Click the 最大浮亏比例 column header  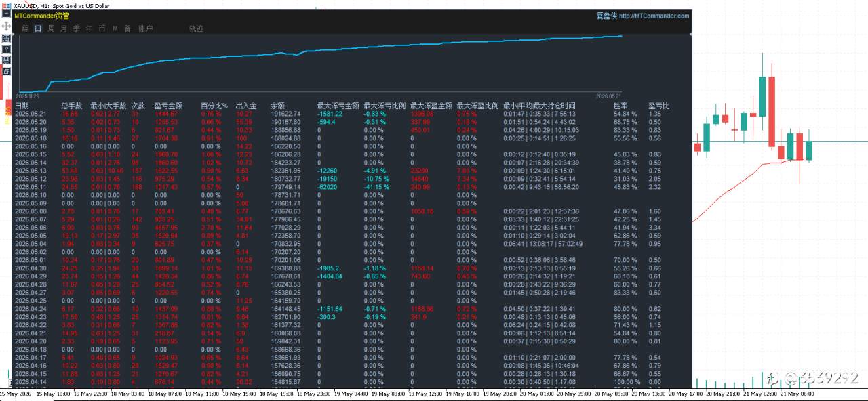click(384, 106)
